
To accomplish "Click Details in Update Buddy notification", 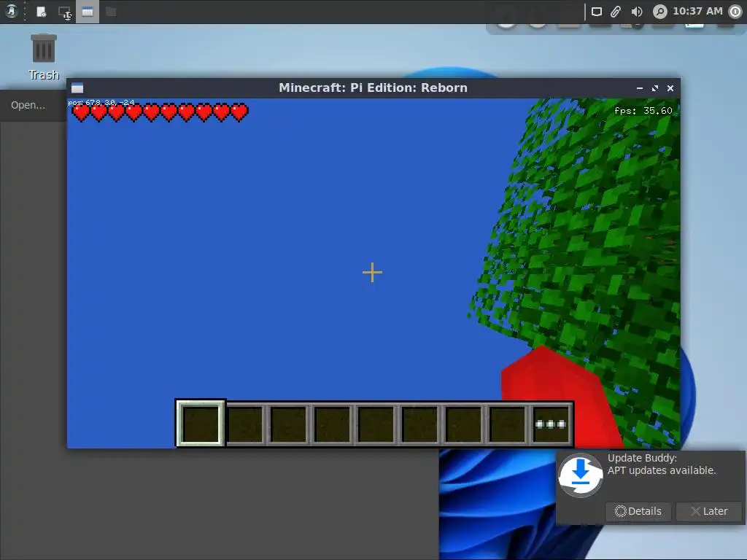I will click(638, 511).
